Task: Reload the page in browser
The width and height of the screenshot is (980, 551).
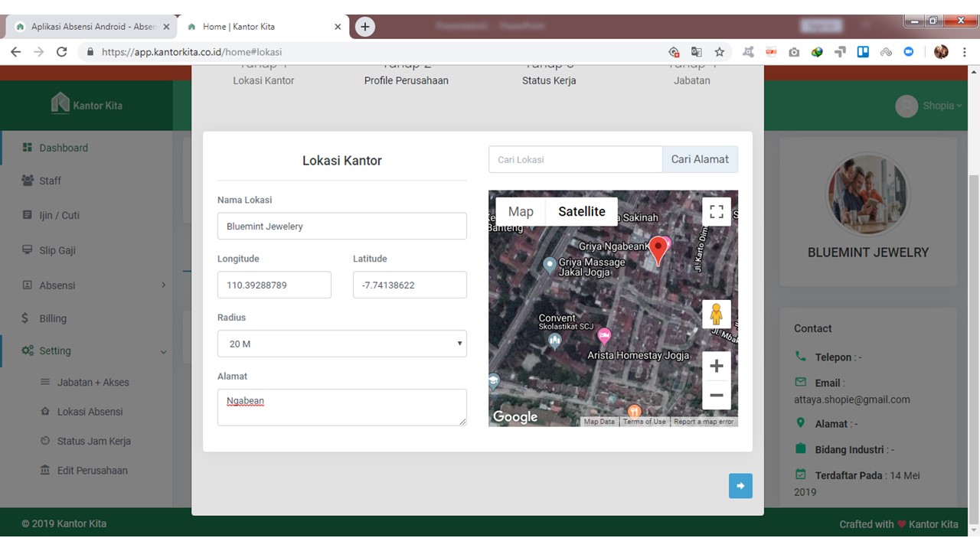Action: (62, 52)
